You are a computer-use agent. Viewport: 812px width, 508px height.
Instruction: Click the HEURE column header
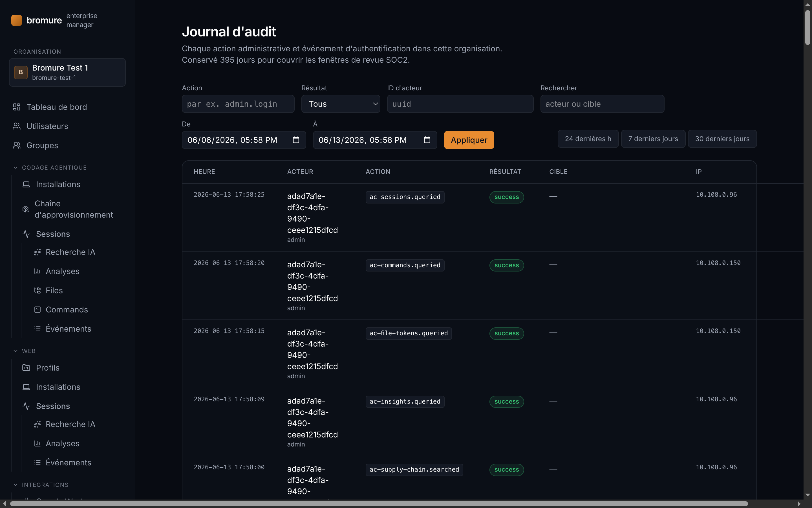coord(204,172)
